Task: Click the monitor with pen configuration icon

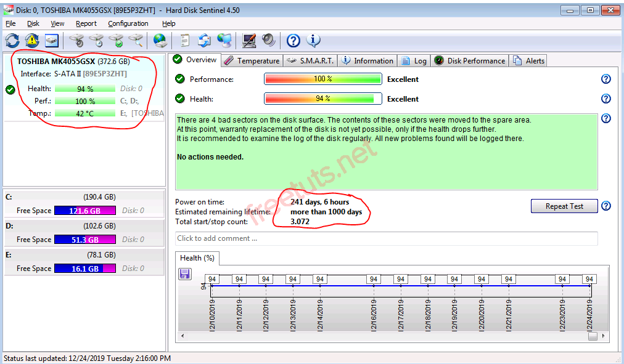Action: coord(248,41)
